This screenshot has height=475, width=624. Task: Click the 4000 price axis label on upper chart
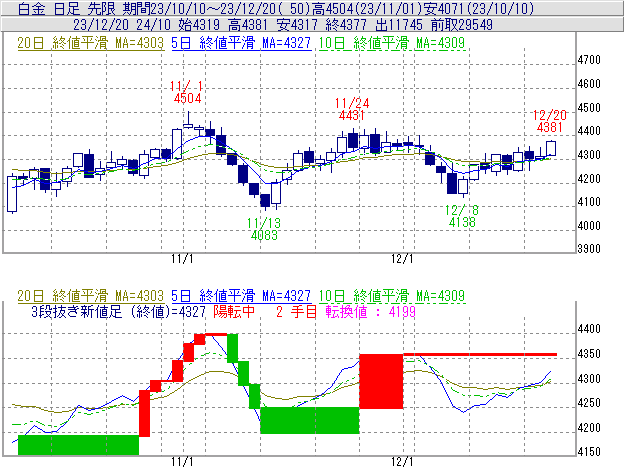click(589, 226)
